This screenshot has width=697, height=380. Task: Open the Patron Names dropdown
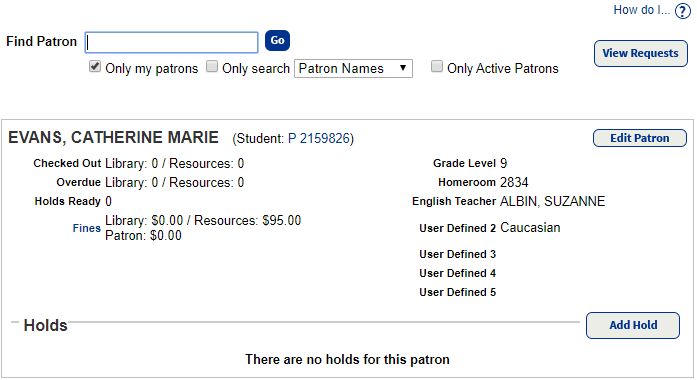353,68
